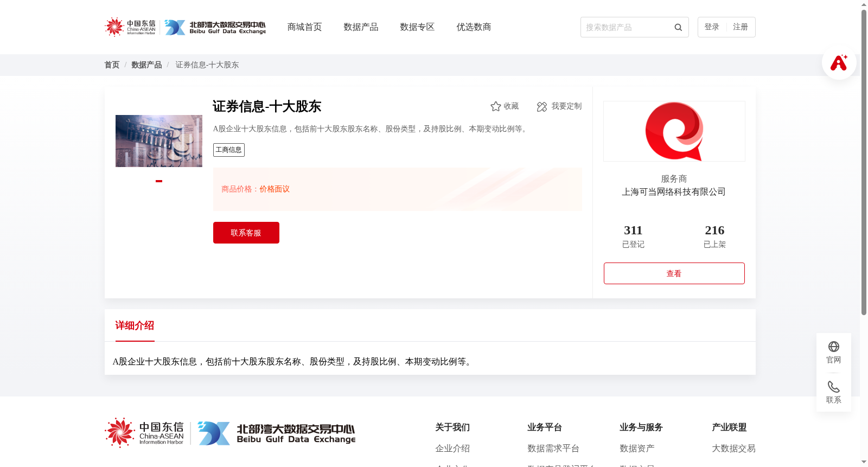Go to 数据产品 in the breadcrumb
868x467 pixels.
146,65
